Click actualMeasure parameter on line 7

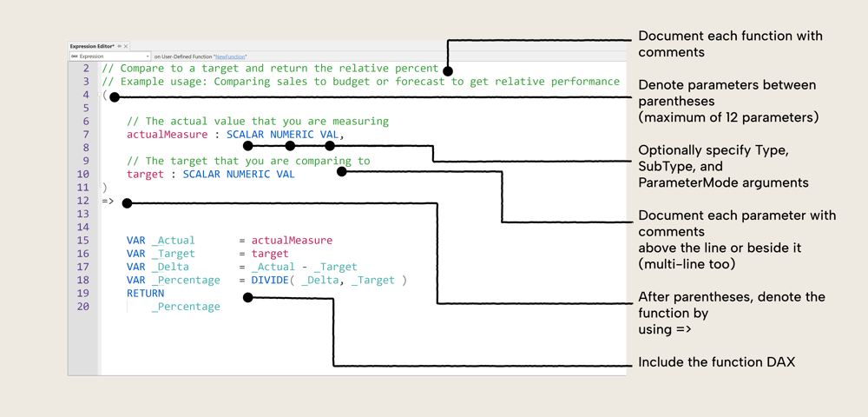pos(168,135)
